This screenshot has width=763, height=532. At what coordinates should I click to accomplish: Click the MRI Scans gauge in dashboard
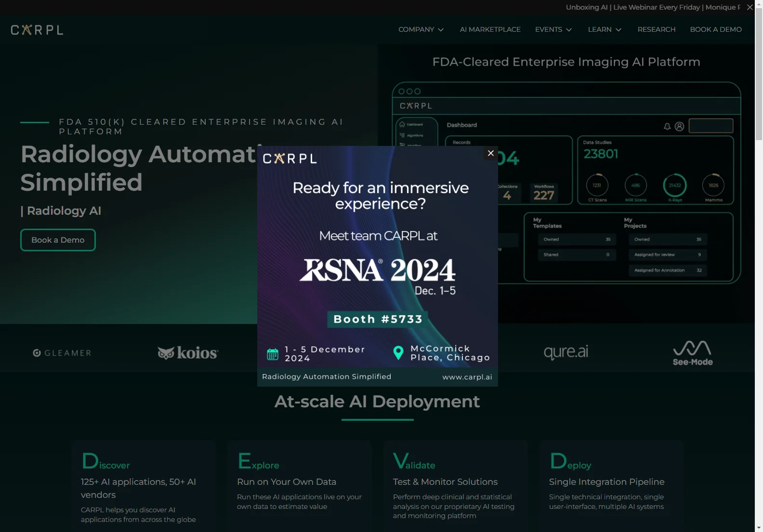click(x=636, y=188)
